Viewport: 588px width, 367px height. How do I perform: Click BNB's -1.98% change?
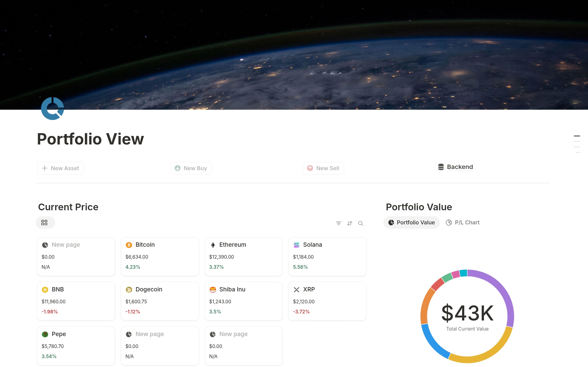[50, 312]
